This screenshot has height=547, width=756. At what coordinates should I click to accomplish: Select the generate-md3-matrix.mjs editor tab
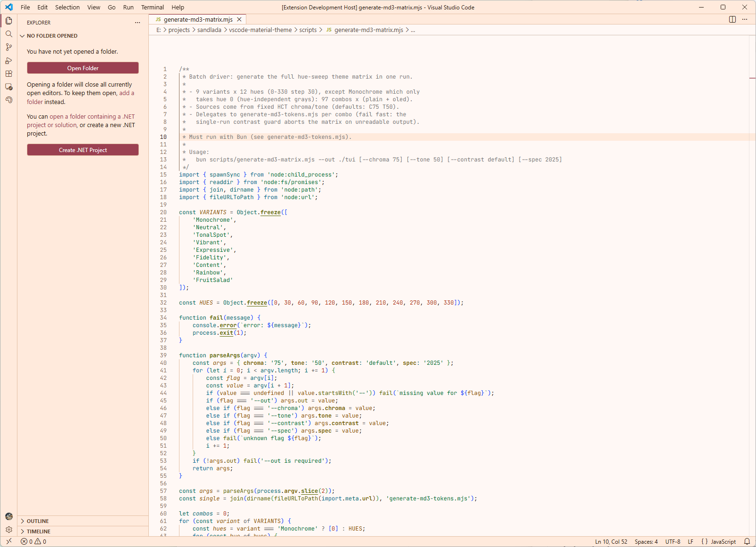click(x=198, y=19)
